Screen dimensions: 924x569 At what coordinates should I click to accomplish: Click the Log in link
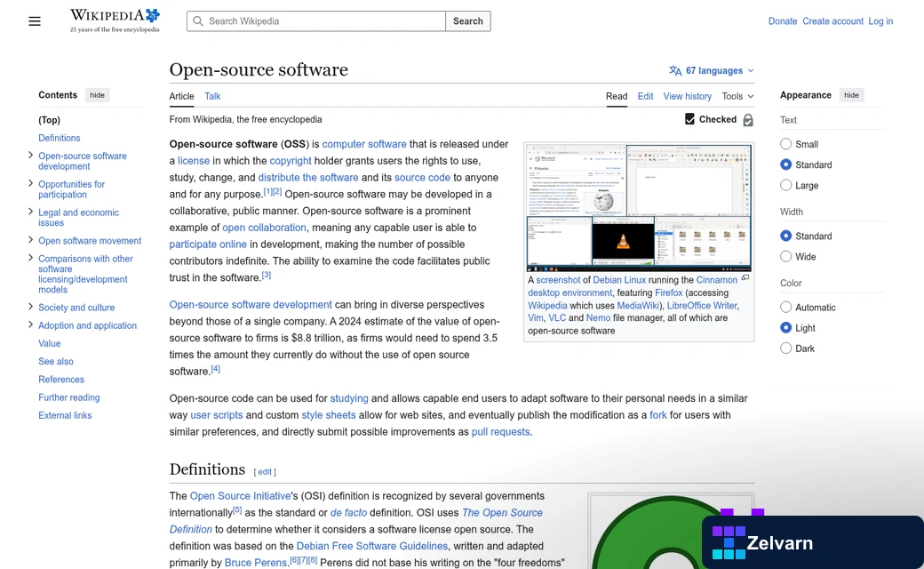[x=880, y=21]
